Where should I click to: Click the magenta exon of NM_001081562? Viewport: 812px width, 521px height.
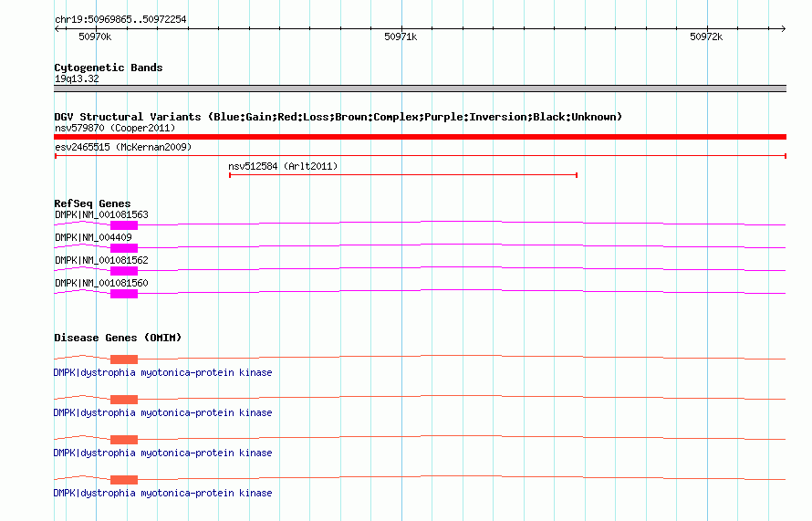[x=124, y=271]
